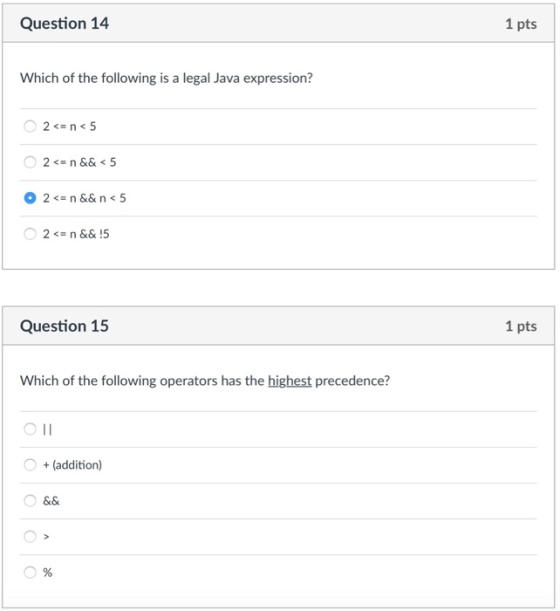Click answer text 2 <= n < 5
This screenshot has height=611, width=560.
pos(69,127)
